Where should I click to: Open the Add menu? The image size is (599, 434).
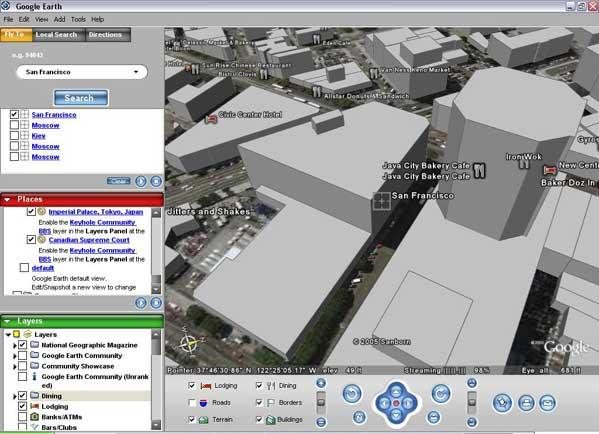coord(59,19)
